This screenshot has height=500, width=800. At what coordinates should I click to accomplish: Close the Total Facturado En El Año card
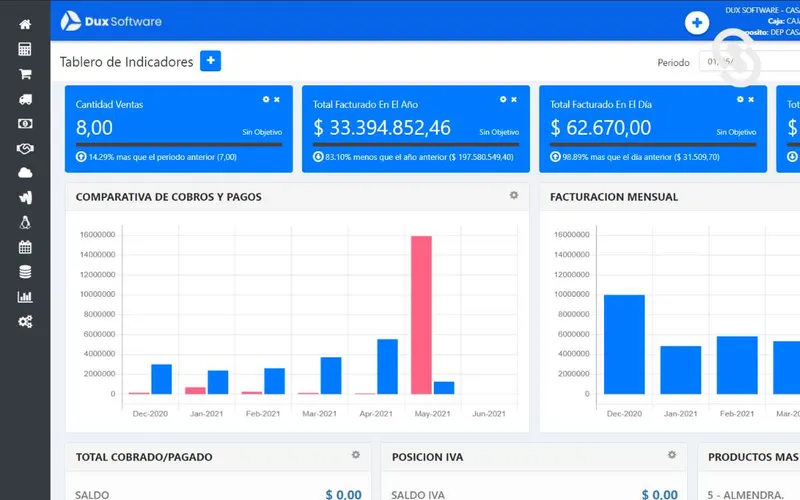coord(514,99)
